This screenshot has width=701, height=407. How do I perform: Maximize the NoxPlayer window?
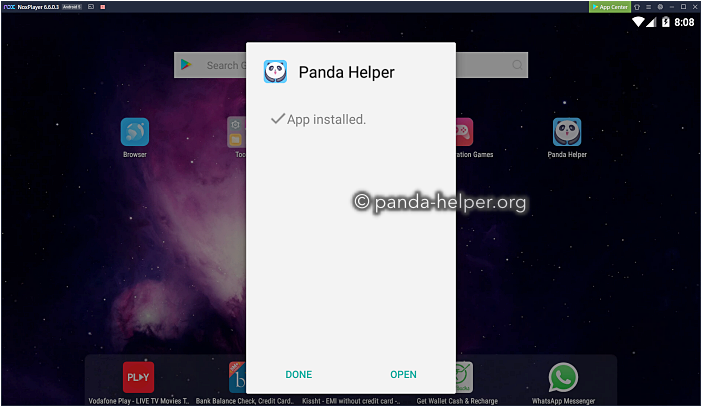[x=683, y=7]
